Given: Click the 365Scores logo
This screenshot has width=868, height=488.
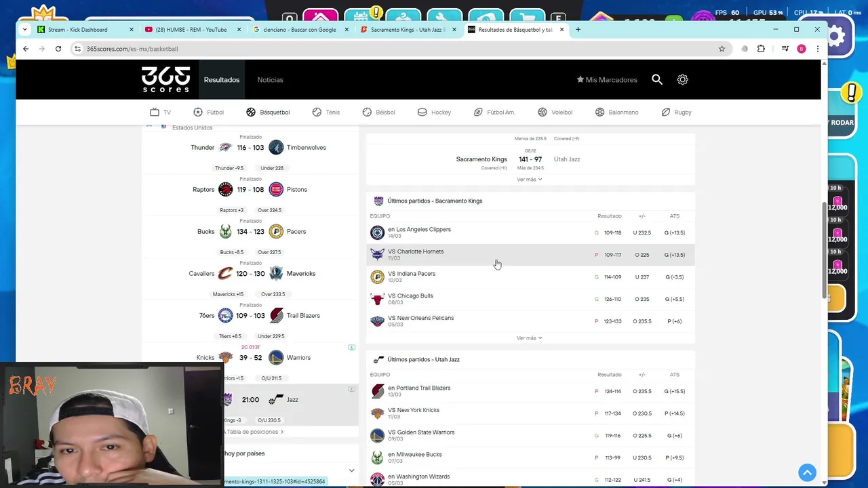Looking at the screenshot, I should [x=165, y=79].
